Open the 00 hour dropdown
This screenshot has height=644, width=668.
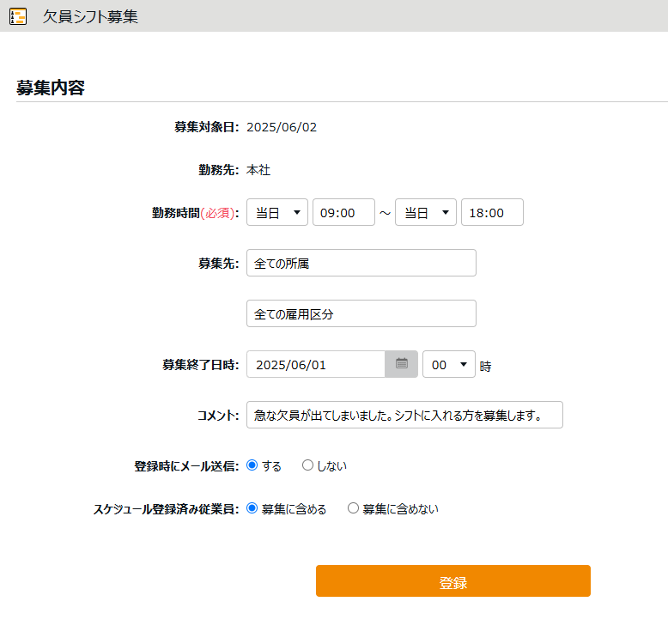[448, 364]
